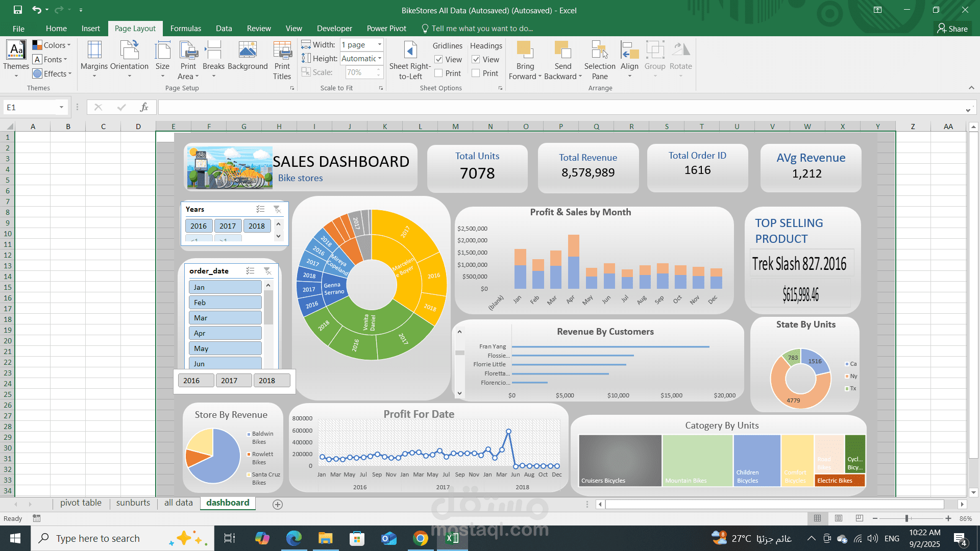Toggle Headings Print checkbox
Viewport: 980px width, 551px height.
(x=476, y=73)
